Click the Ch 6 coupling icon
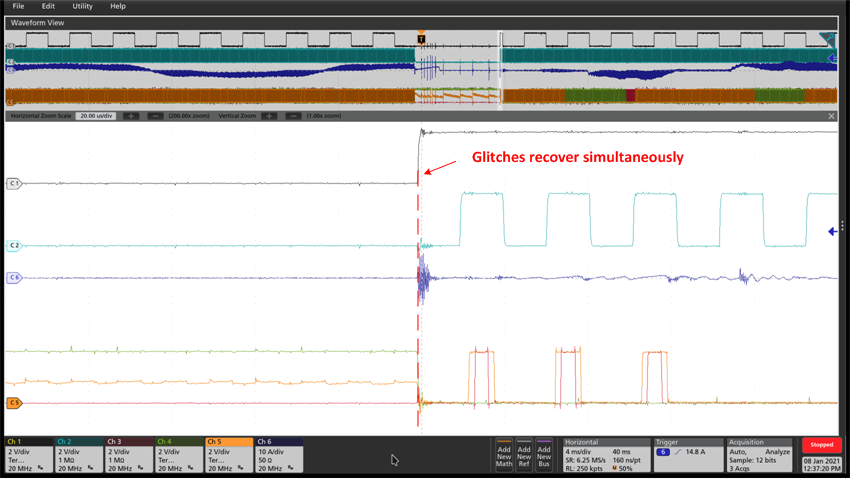Screen dimensions: 851x479 coord(290,468)
